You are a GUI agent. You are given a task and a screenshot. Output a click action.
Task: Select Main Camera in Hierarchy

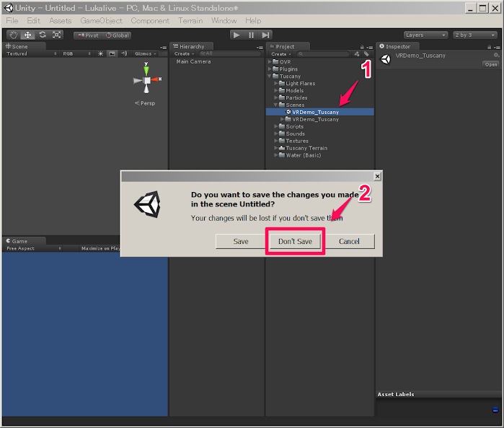193,61
